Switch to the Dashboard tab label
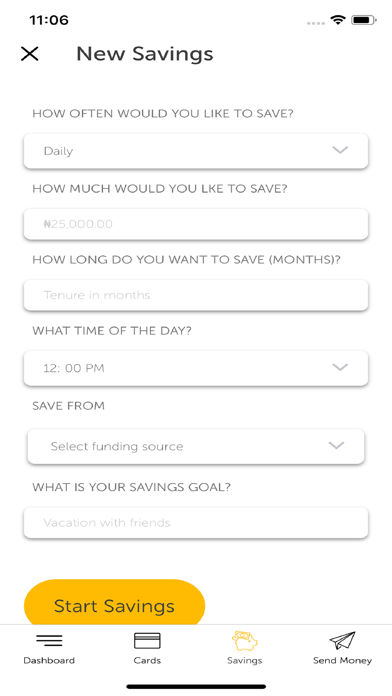392x696 pixels. coord(49,660)
